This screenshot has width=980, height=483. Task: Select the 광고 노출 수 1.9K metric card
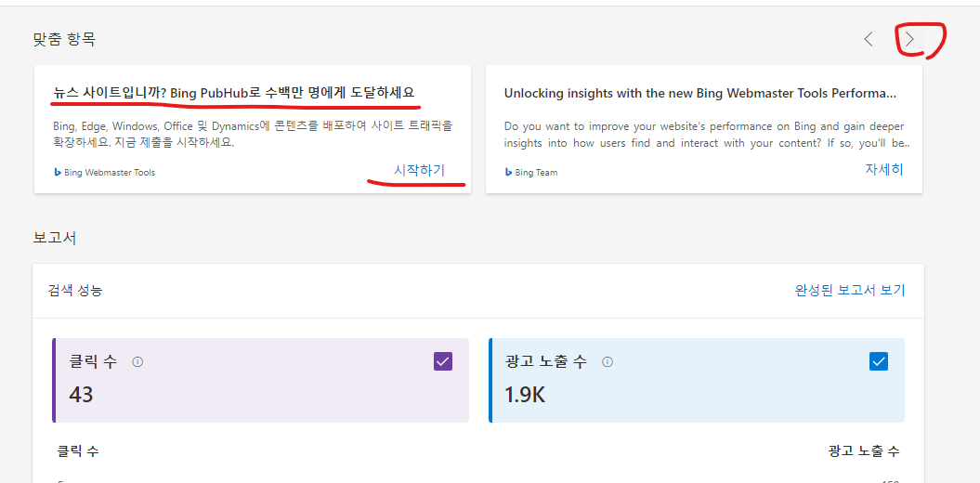(x=697, y=380)
